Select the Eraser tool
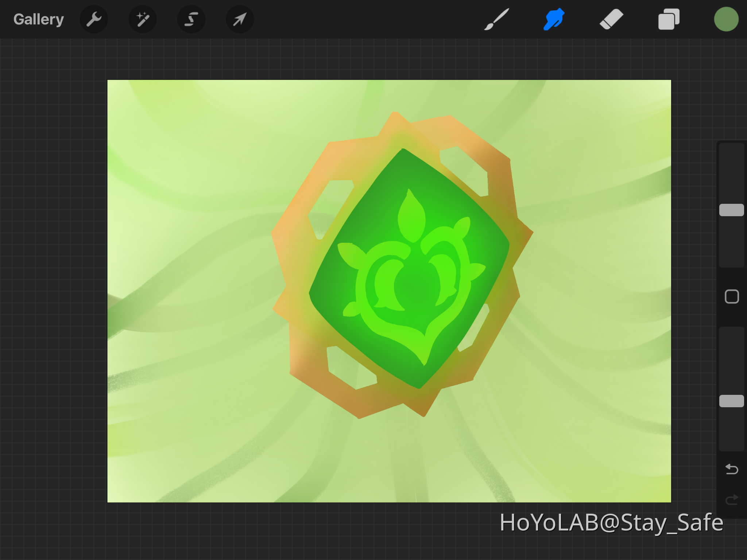This screenshot has width=747, height=560. (611, 19)
